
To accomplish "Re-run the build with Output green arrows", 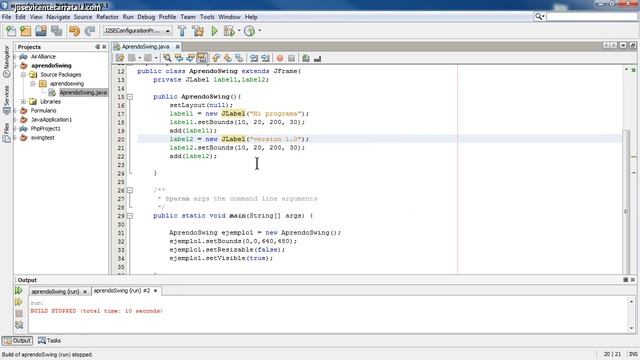I will click(19, 291).
